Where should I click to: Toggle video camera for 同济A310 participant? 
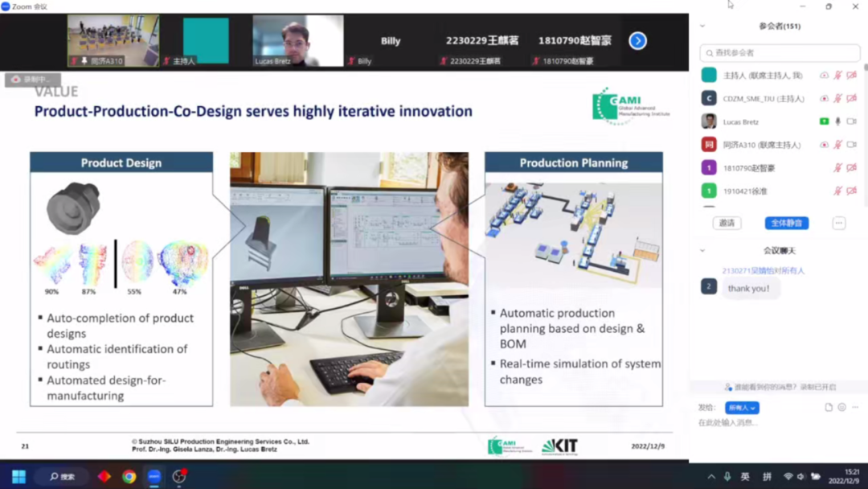(x=851, y=145)
